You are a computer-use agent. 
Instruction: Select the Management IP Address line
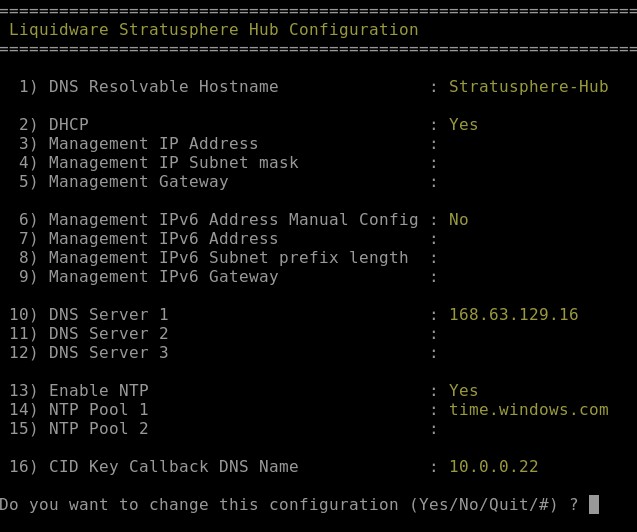pyautogui.click(x=139, y=144)
